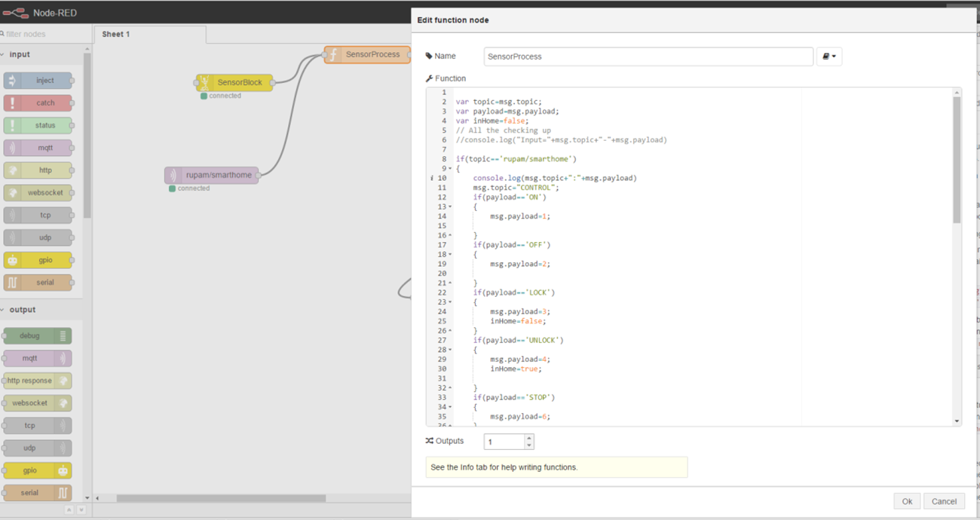Screen dimensions: 980x520
Task: Open the function library dropdown beside Name
Action: coord(829,57)
